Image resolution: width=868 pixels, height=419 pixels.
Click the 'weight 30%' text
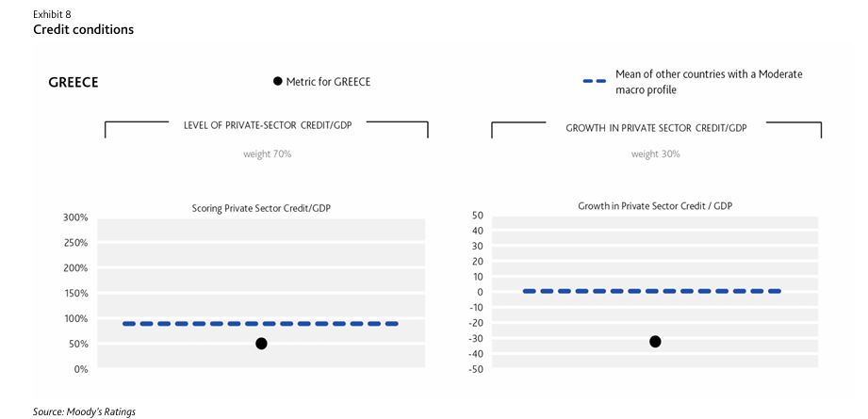(656, 153)
